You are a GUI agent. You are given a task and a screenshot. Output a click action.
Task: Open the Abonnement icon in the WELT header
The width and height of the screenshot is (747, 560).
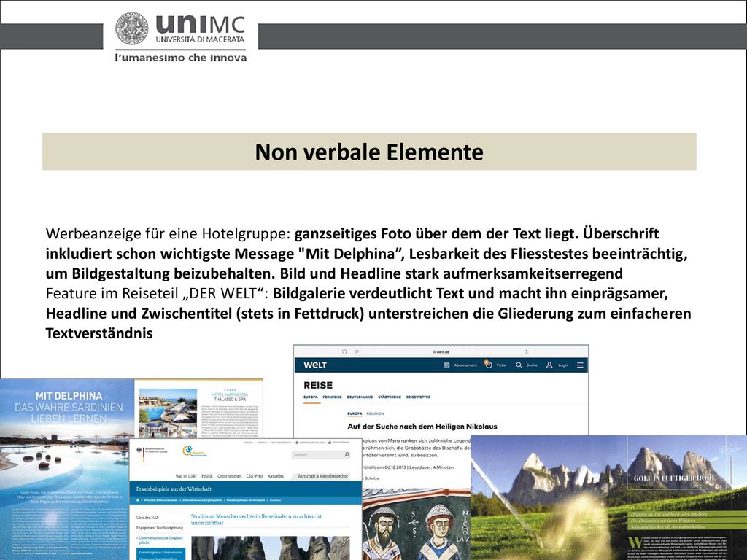coord(446,365)
